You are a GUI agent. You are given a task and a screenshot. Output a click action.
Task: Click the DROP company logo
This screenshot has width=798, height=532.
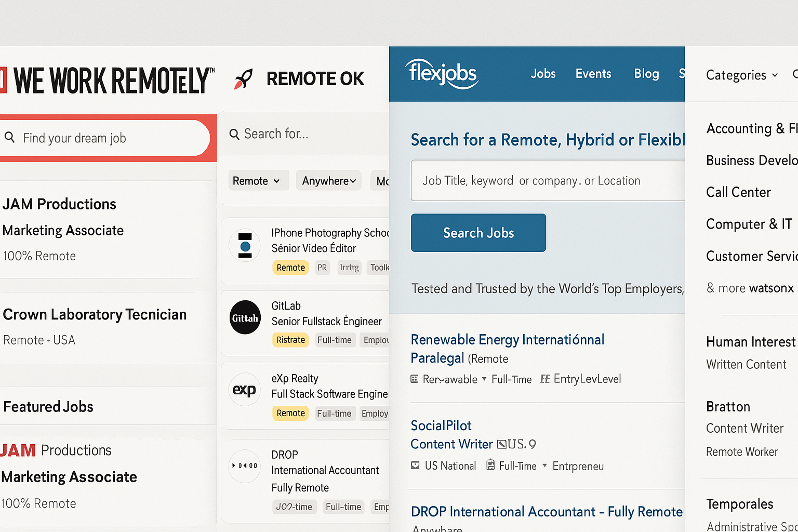click(245, 465)
